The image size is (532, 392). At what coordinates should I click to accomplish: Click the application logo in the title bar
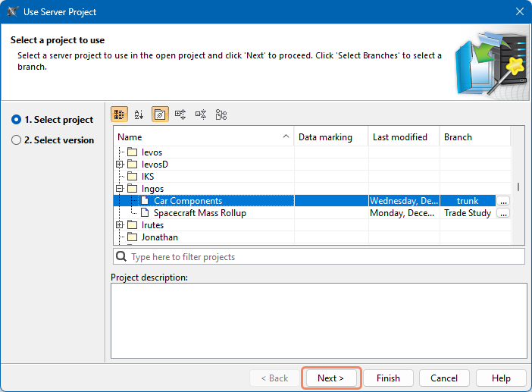[13, 11]
